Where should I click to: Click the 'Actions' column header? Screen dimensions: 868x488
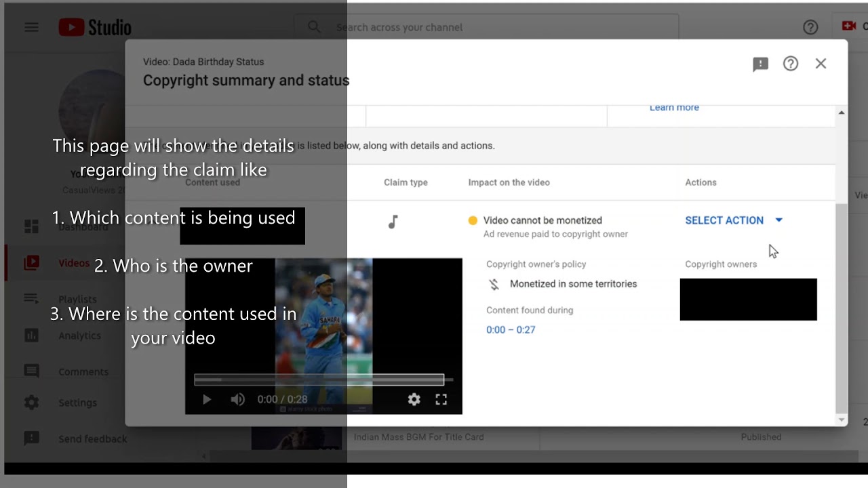(x=701, y=182)
